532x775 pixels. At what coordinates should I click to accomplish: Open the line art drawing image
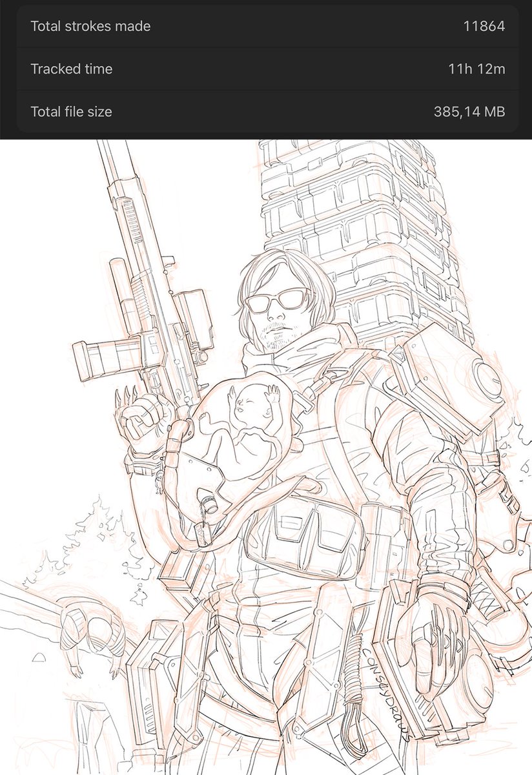(266, 457)
